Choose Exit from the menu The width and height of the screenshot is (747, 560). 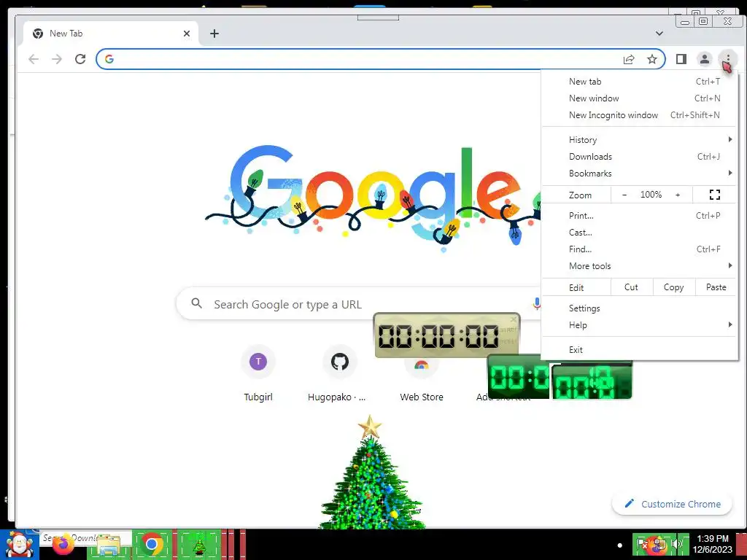tap(639, 349)
